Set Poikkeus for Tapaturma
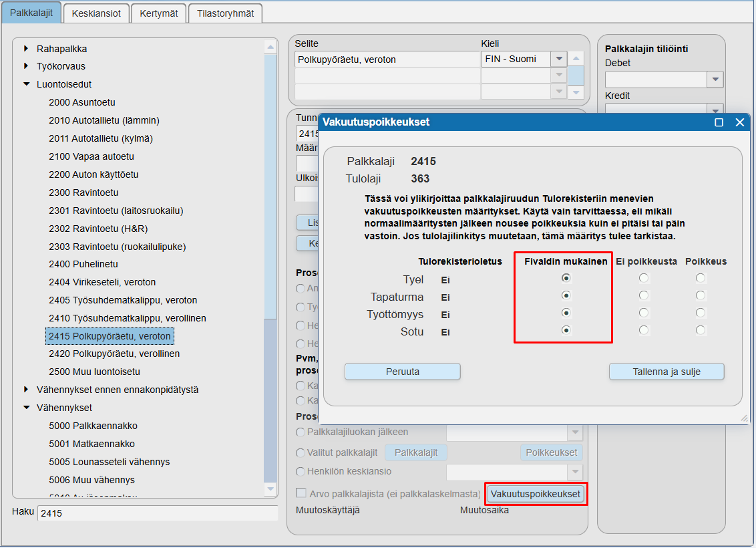The image size is (756, 548). click(700, 295)
